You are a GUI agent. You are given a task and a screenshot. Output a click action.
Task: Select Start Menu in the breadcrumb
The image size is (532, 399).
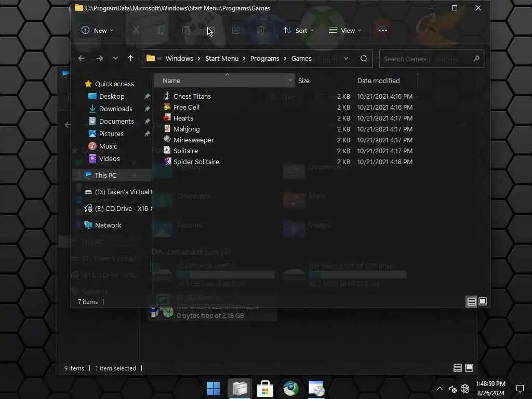(221, 58)
